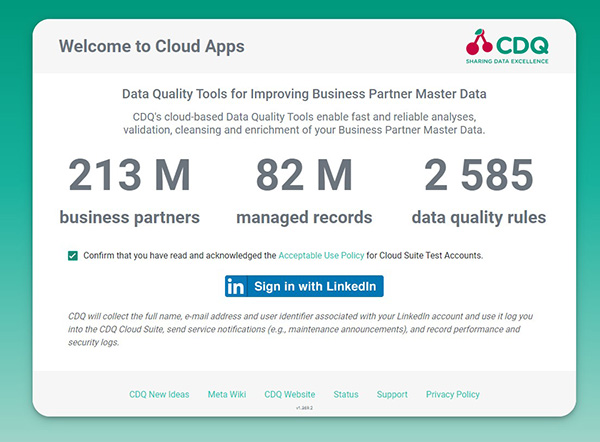The image size is (600, 442).
Task: View the Privacy Policy link
Action: coord(453,395)
